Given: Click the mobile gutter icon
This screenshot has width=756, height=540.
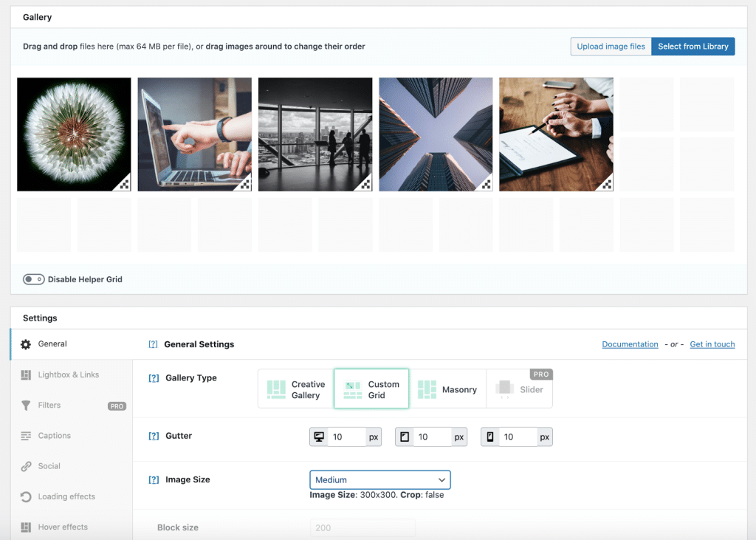Looking at the screenshot, I should [490, 437].
